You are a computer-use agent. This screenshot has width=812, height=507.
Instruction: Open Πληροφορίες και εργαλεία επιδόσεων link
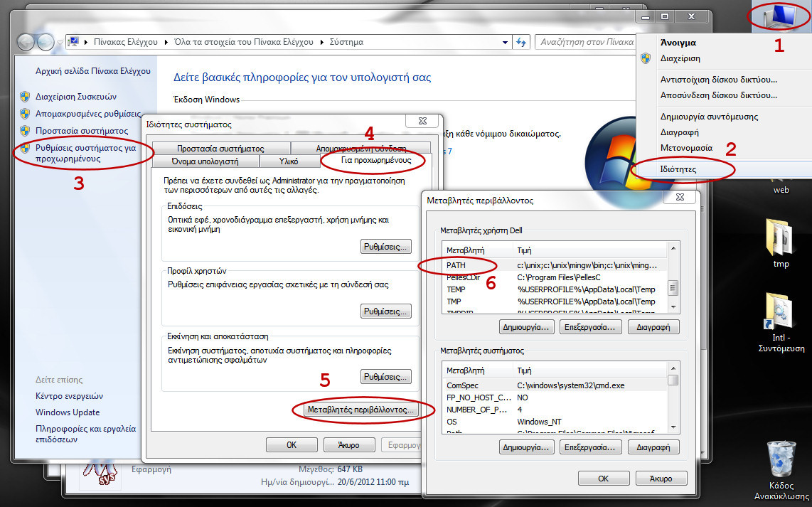(x=85, y=434)
